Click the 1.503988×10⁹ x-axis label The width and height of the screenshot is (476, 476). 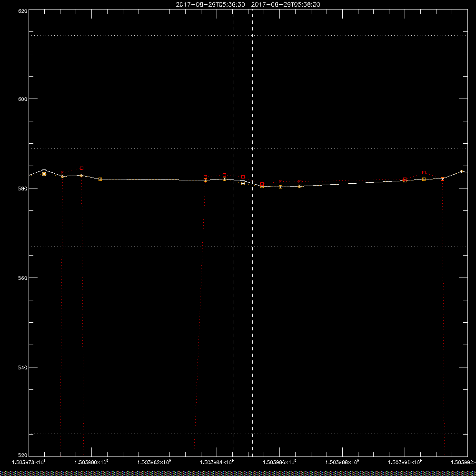click(x=342, y=462)
